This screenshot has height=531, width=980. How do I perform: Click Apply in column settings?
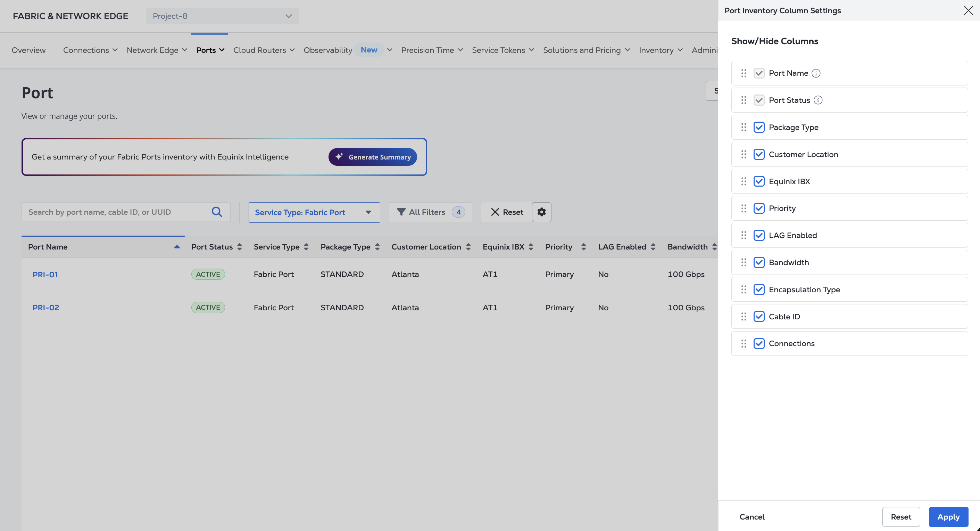pyautogui.click(x=948, y=516)
